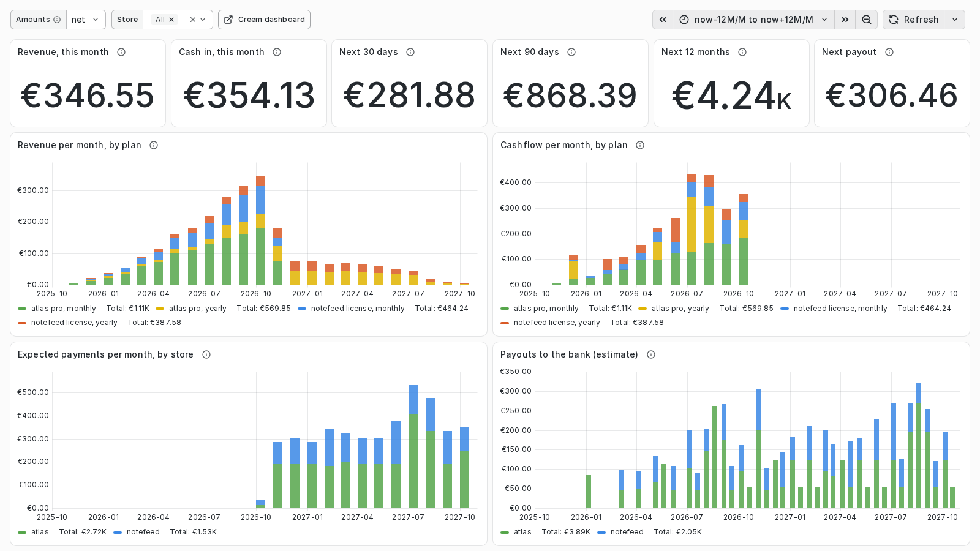The width and height of the screenshot is (980, 551).
Task: Open Cashflow per month, by plan panel title
Action: 564,145
